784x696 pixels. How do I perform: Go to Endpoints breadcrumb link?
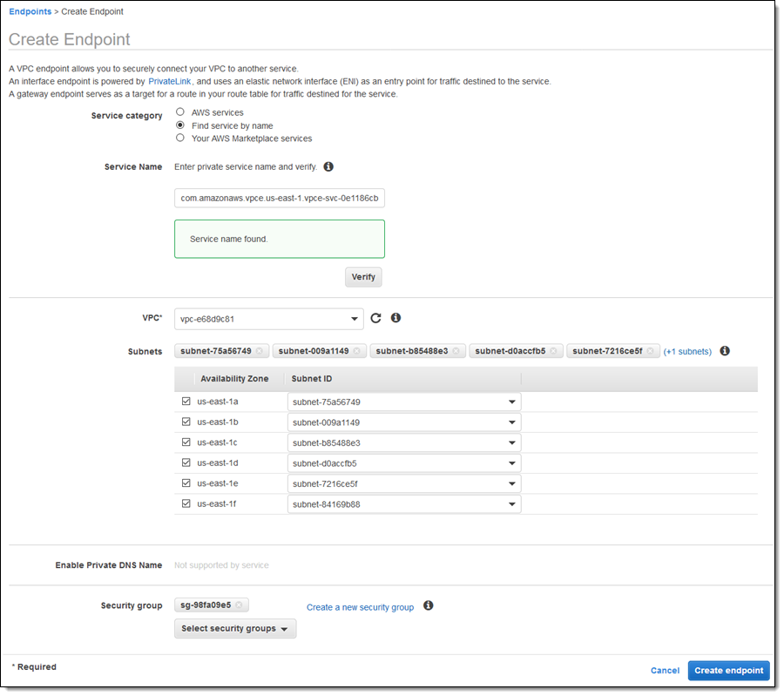pos(30,11)
